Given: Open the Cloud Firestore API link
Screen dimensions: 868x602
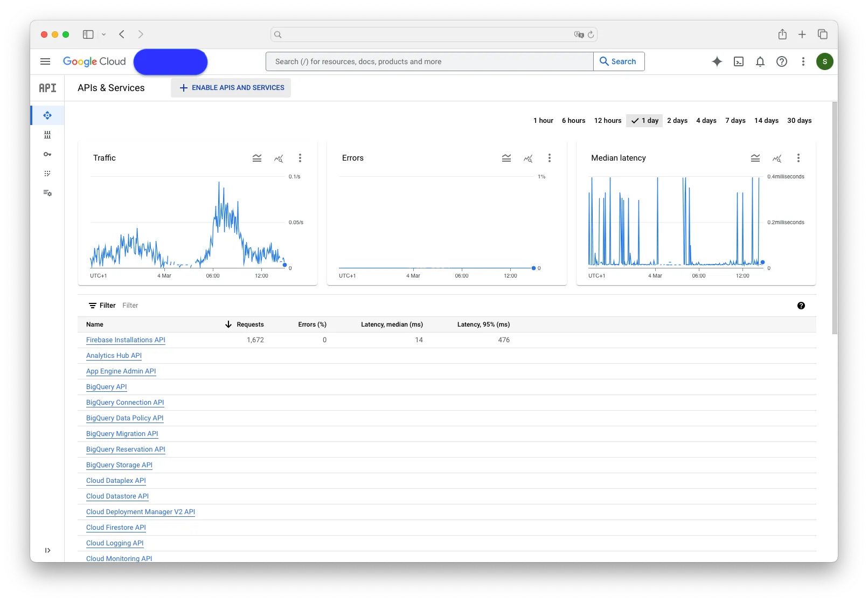Looking at the screenshot, I should pos(116,528).
